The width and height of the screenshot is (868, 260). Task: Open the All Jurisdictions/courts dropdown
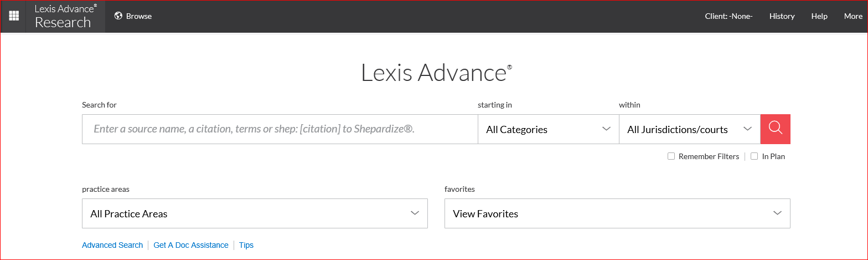tap(690, 129)
